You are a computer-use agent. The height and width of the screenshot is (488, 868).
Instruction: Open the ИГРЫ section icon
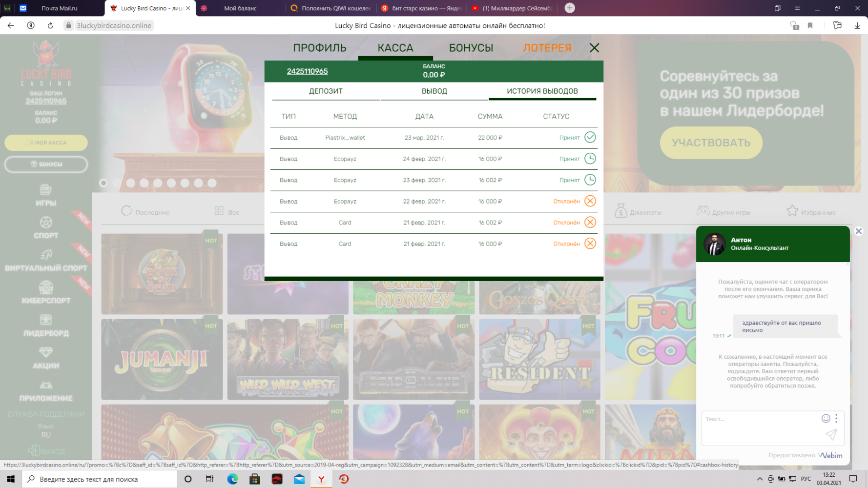coord(46,190)
